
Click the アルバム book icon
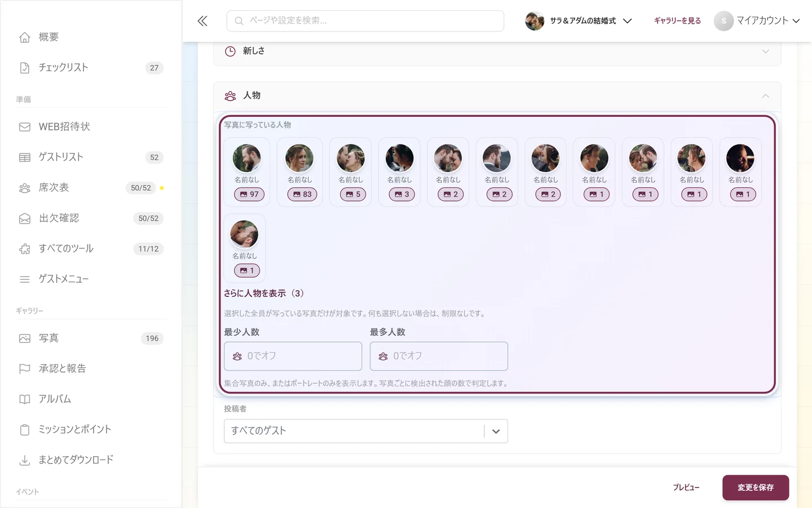pos(25,400)
